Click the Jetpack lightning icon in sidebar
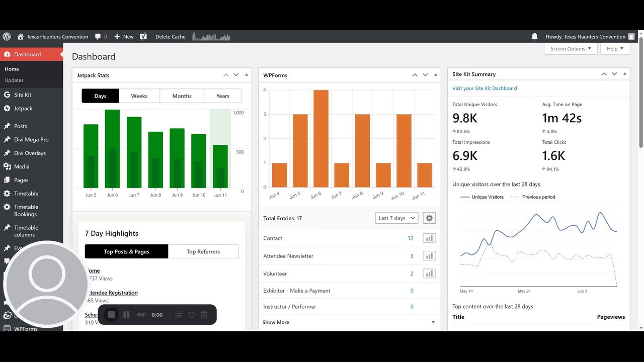 click(7, 108)
